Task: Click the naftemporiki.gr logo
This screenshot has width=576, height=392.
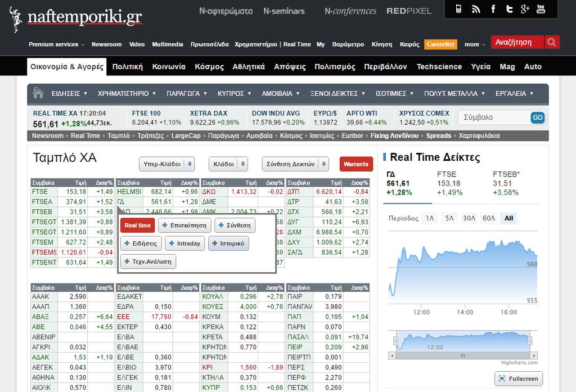Action: pyautogui.click(x=76, y=19)
